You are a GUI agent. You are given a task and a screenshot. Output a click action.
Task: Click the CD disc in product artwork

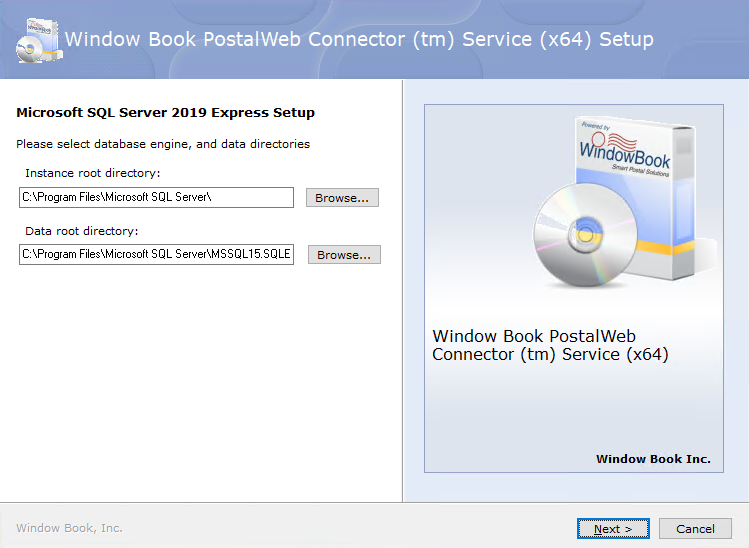[585, 235]
